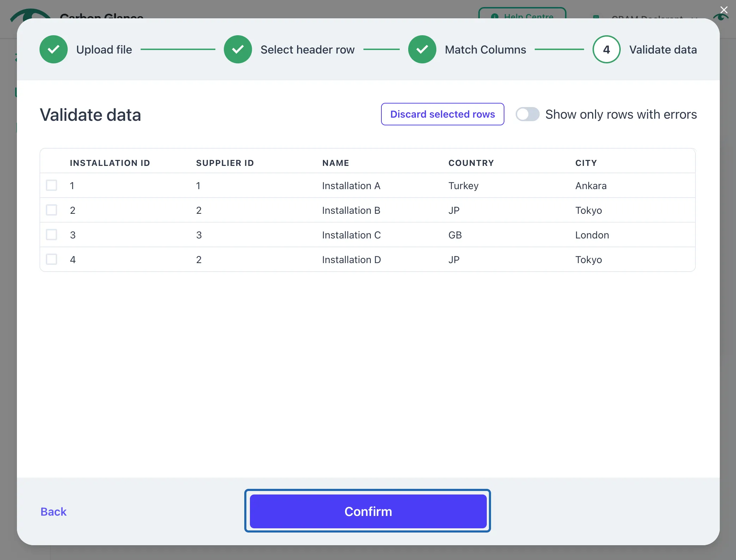736x560 pixels.
Task: Click the Installation C name cell
Action: (351, 235)
